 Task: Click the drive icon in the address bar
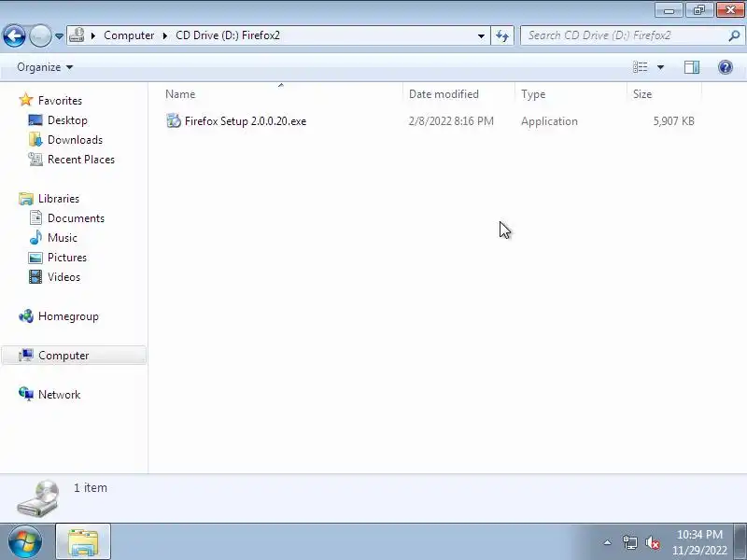[x=77, y=35]
